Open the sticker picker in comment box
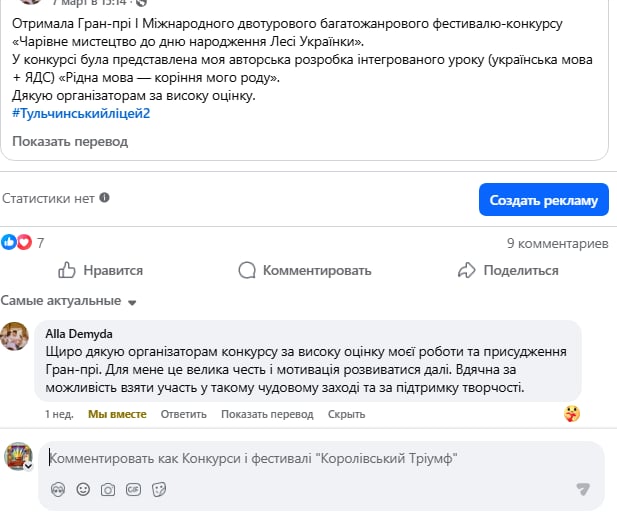This screenshot has width=617, height=521. (x=157, y=489)
